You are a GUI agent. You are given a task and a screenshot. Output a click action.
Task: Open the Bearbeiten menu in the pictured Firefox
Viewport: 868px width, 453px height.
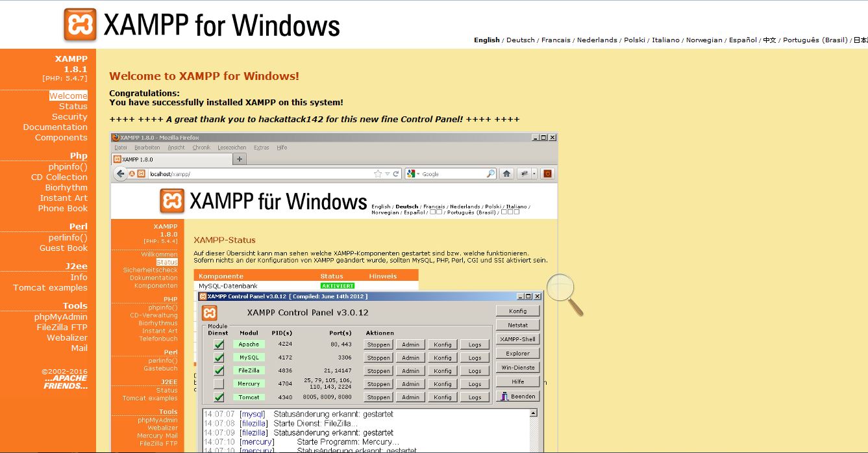click(x=147, y=148)
